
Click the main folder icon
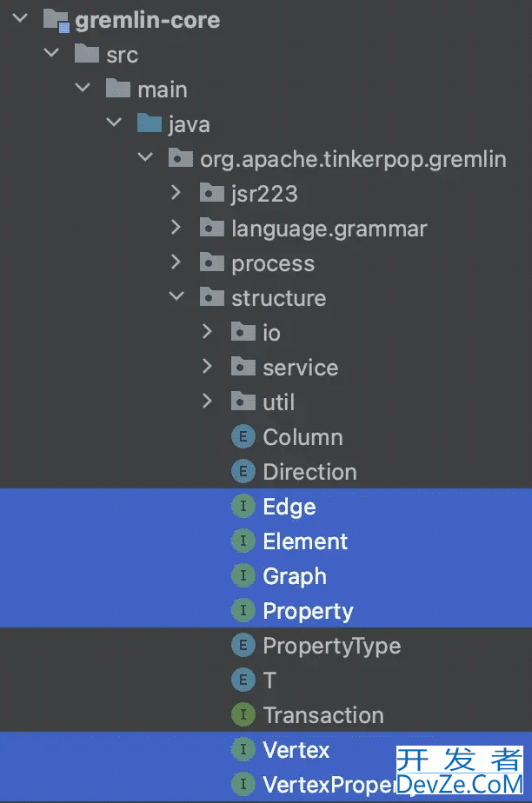tap(118, 88)
